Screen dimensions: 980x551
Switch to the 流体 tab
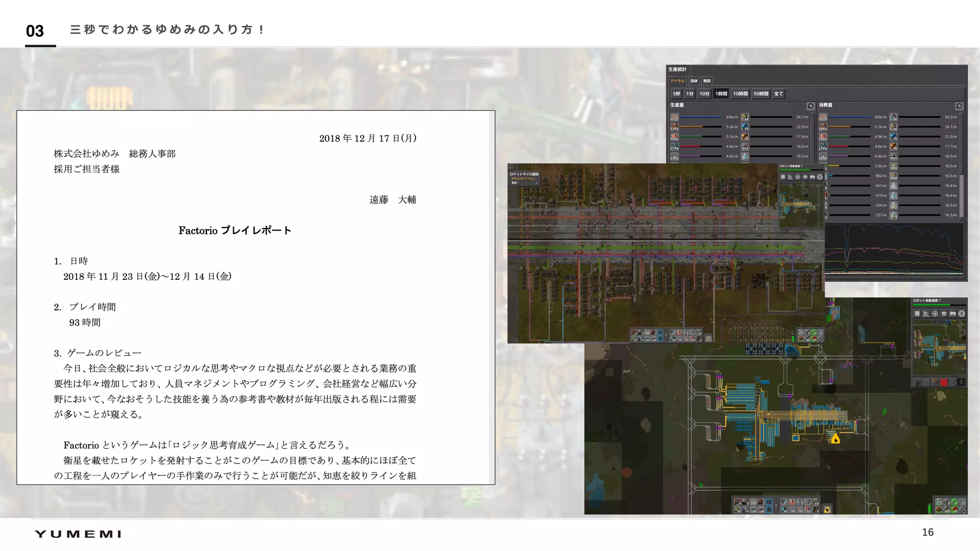[x=694, y=81]
